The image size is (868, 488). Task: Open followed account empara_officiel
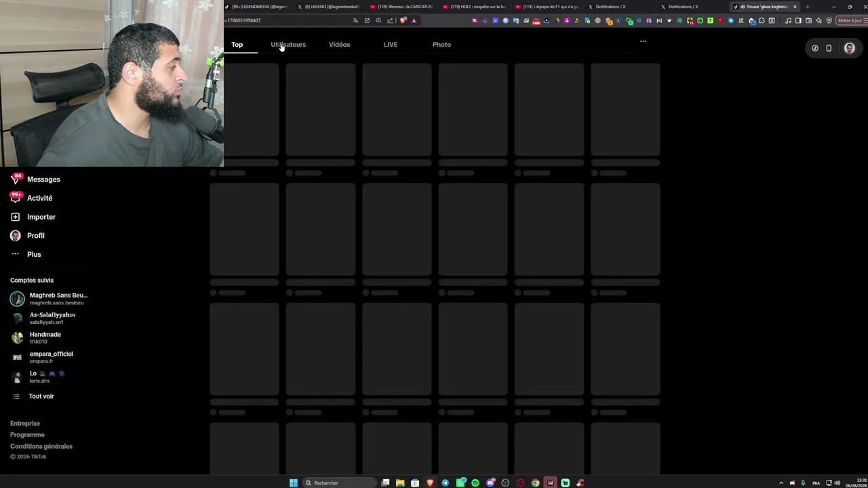(42, 357)
